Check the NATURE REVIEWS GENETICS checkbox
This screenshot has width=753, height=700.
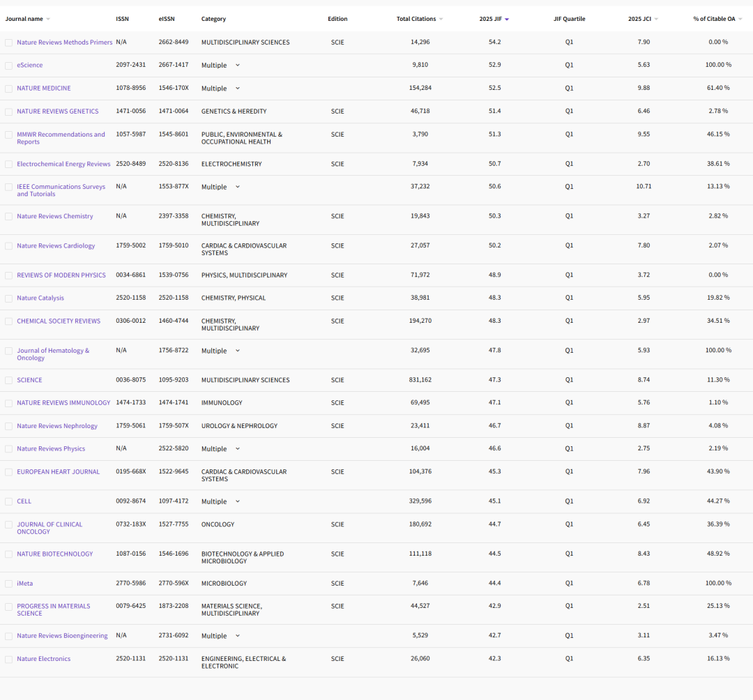(x=8, y=112)
